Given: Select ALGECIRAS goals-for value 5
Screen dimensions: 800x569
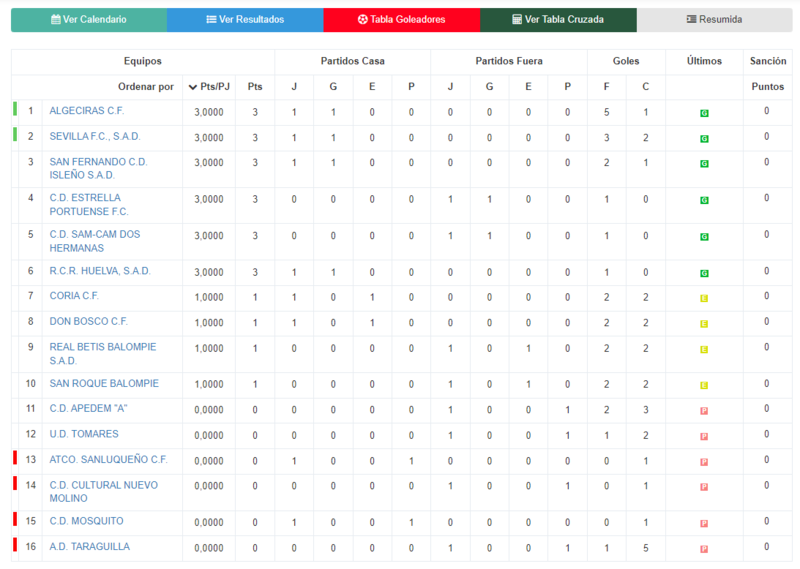Looking at the screenshot, I should [x=606, y=112].
